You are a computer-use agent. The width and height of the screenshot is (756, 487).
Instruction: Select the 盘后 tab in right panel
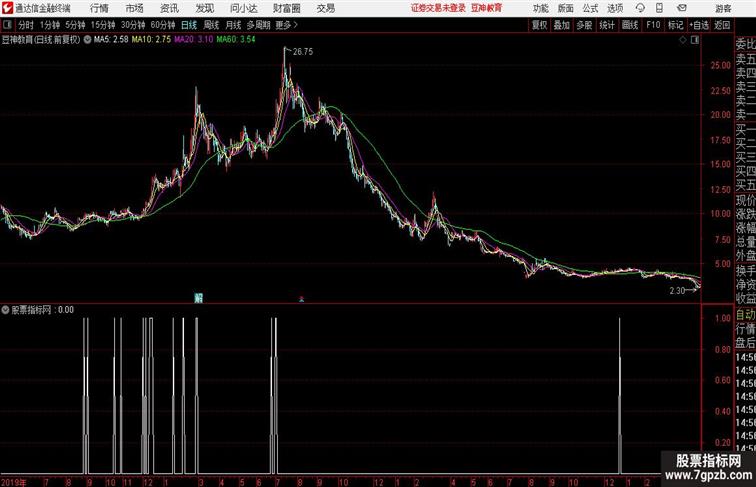coord(745,343)
